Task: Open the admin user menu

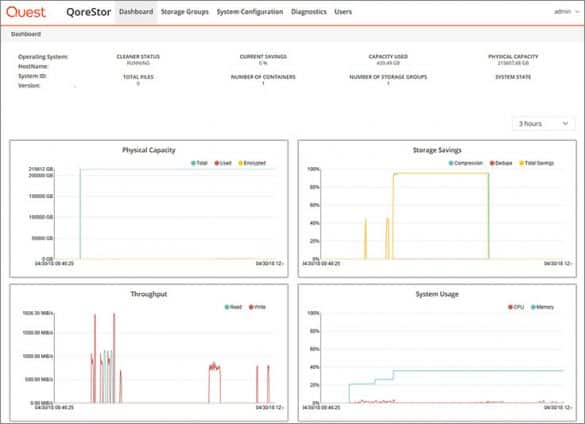Action: coord(567,12)
